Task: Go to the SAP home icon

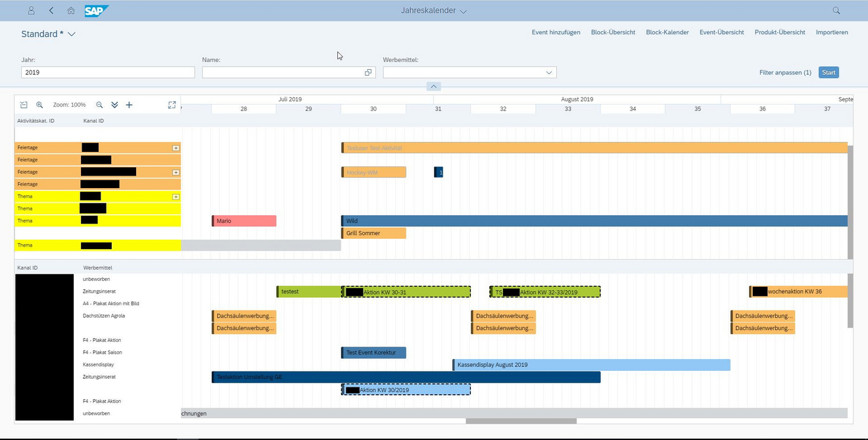Action: (71, 11)
